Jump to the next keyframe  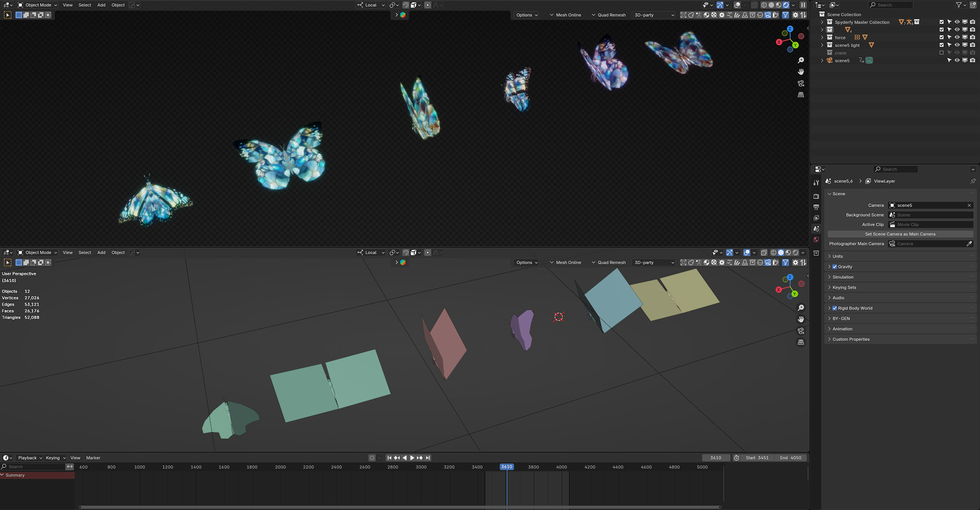[x=420, y=458]
